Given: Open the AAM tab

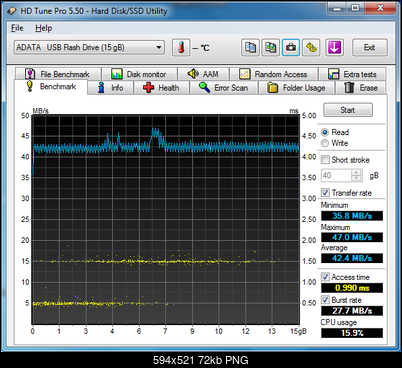Looking at the screenshot, I should click(x=203, y=74).
